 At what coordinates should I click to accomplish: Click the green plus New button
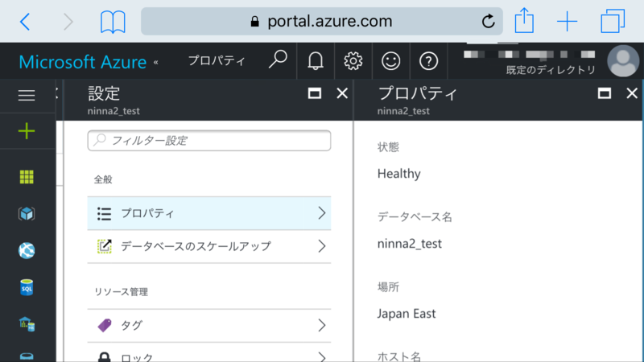[27, 131]
